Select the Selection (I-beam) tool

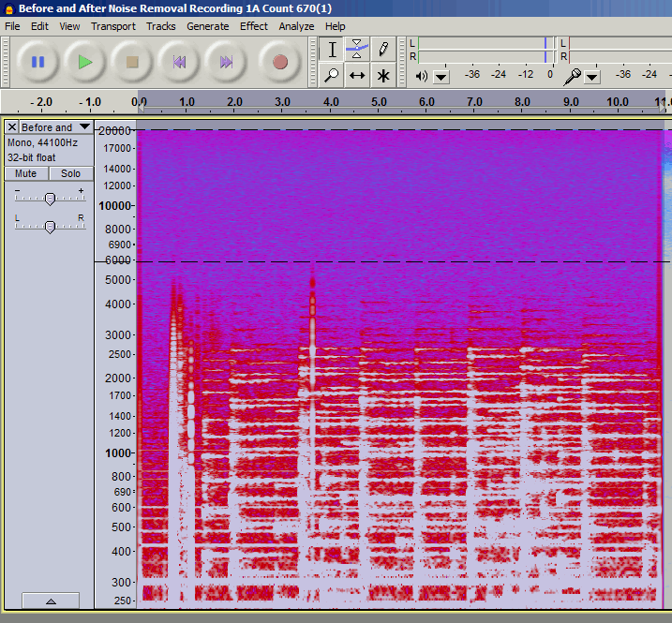point(332,50)
